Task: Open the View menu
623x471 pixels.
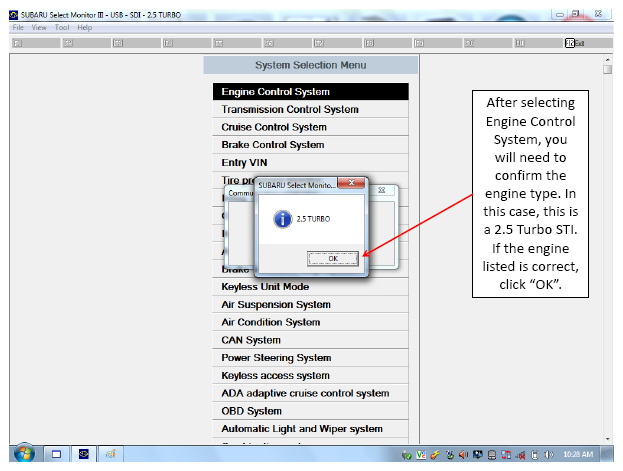Action: coord(39,27)
